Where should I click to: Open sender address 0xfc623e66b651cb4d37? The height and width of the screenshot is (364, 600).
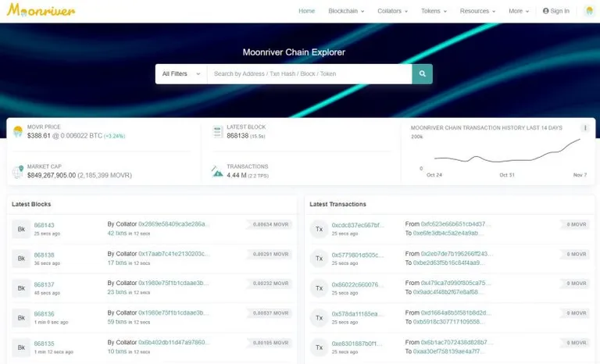(x=455, y=224)
